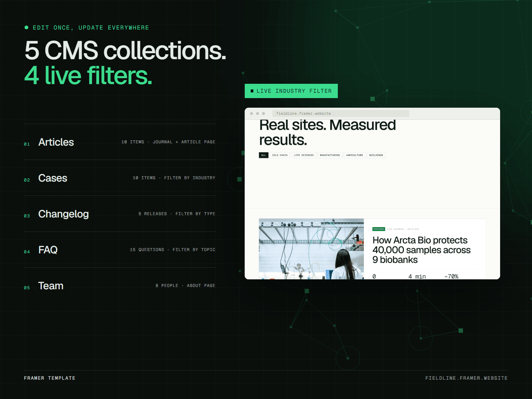Click the FRAMER TEMPLATE footer label

50,378
